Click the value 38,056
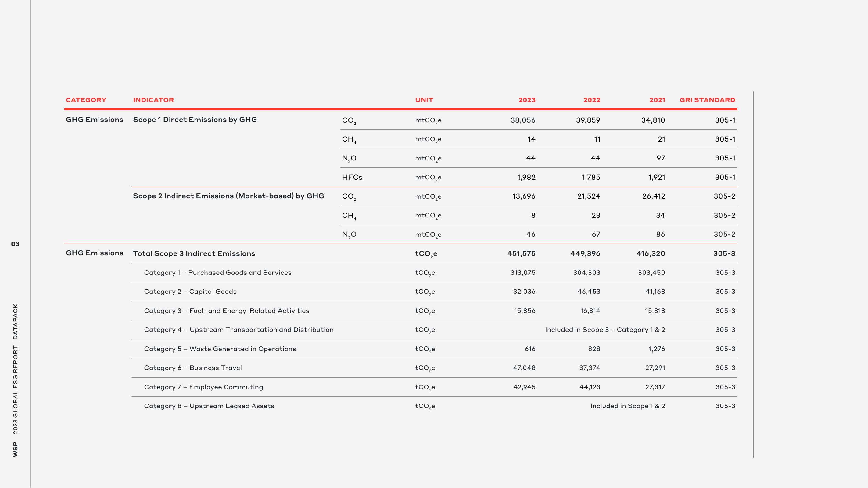868x488 pixels. coord(523,120)
